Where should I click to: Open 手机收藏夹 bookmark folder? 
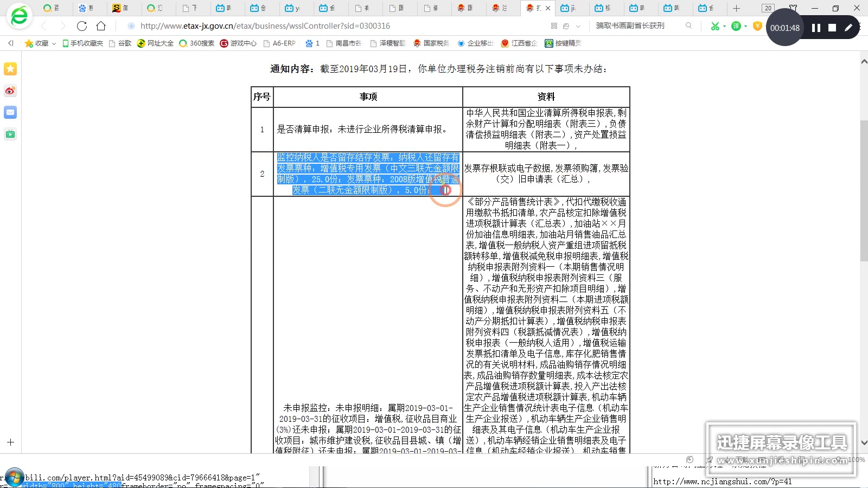(x=83, y=43)
